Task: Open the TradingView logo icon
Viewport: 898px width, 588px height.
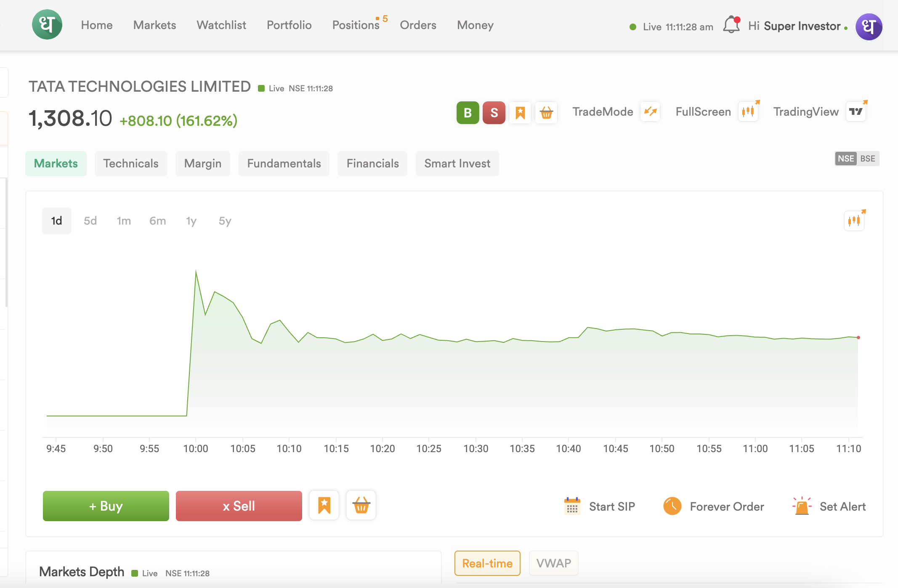Action: [x=856, y=111]
